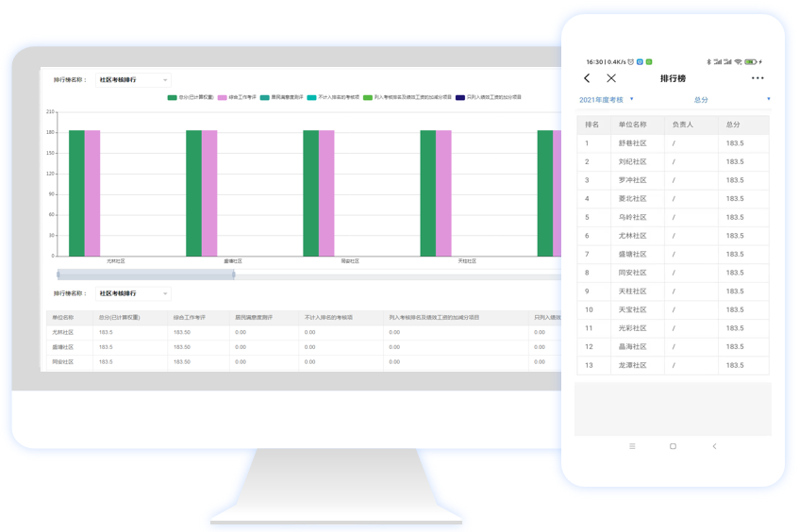
Task: Click the chart's horizontal zoom slider bar
Action: pos(146,274)
